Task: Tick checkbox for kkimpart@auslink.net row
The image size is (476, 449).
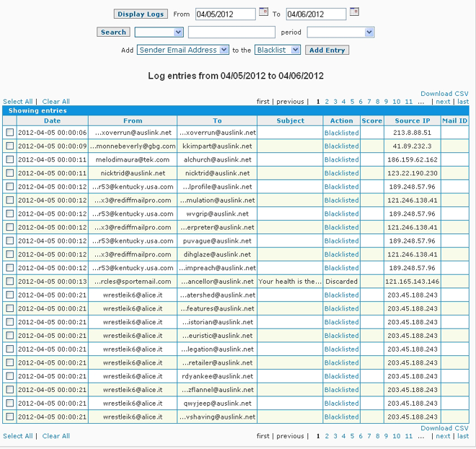Action: [x=10, y=146]
